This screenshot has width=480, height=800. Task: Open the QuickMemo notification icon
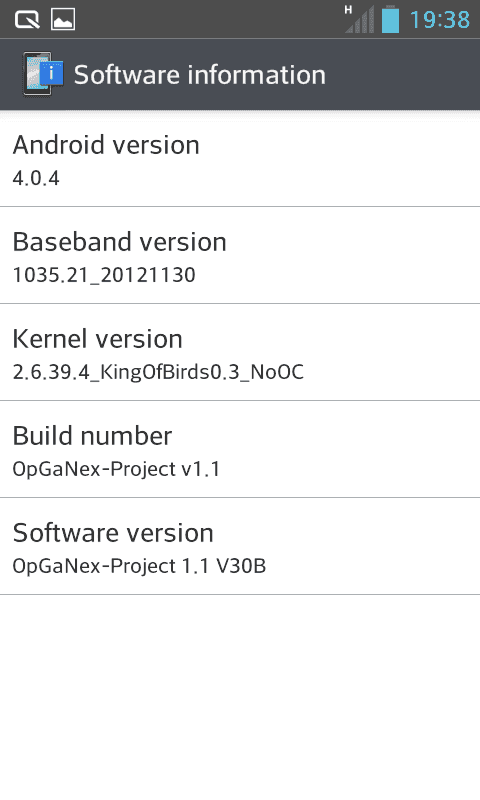click(27, 19)
